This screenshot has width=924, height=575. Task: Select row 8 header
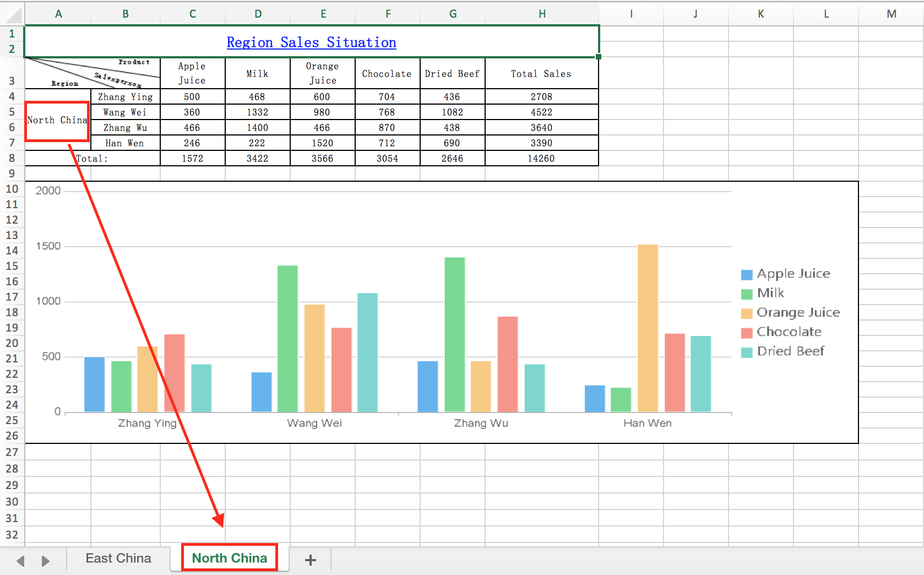click(x=12, y=158)
